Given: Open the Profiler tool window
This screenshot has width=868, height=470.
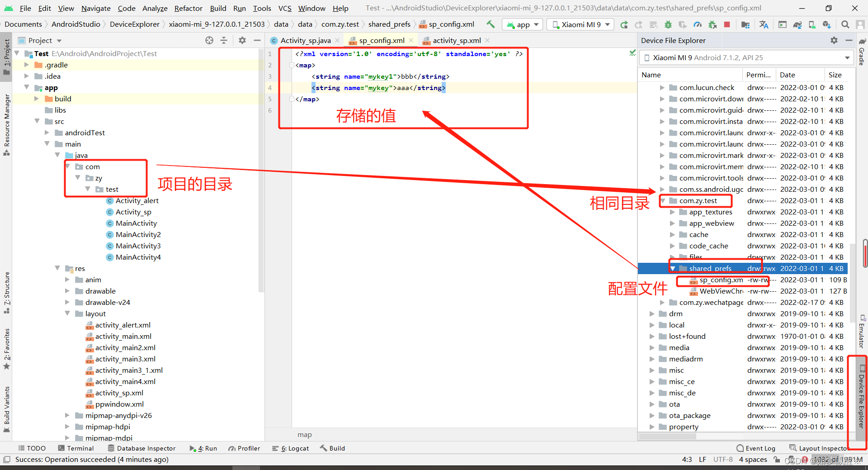Looking at the screenshot, I should [244, 448].
